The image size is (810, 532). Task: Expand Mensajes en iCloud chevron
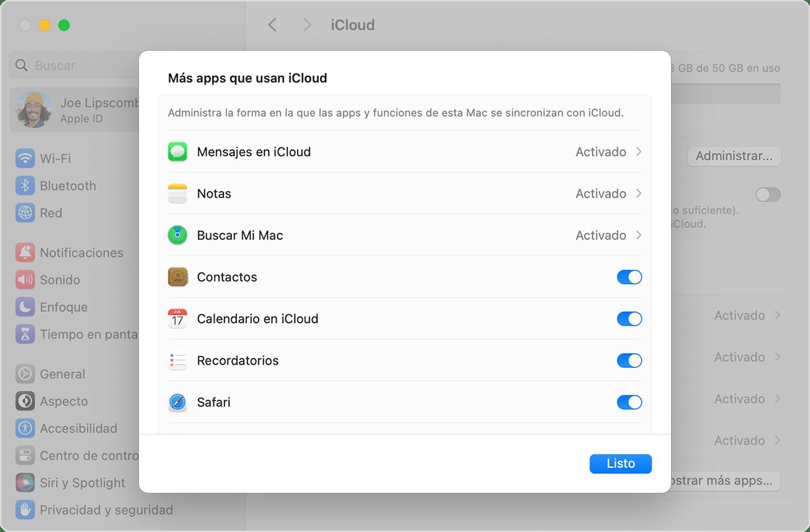tap(639, 152)
